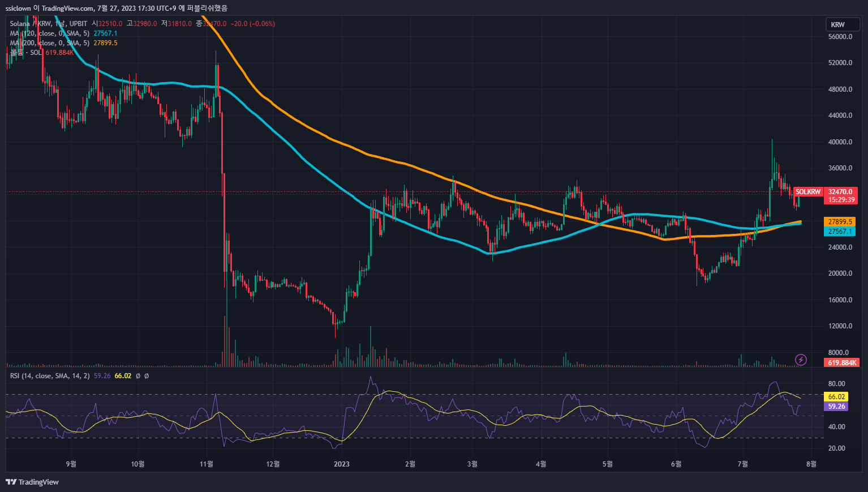Click the 20.00 RSI axis tick
The width and height of the screenshot is (868, 492).
tap(837, 448)
